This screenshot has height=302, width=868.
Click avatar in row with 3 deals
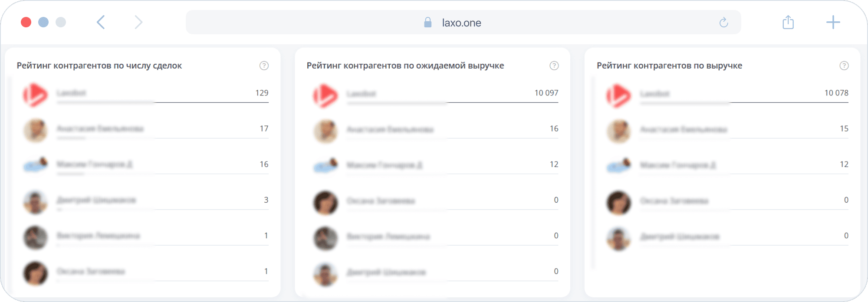click(x=35, y=202)
